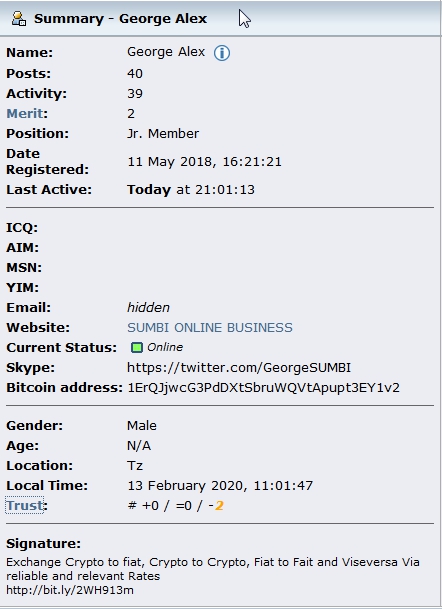Click the Local Time value
Screen dimensions: 442x609
tap(220, 485)
